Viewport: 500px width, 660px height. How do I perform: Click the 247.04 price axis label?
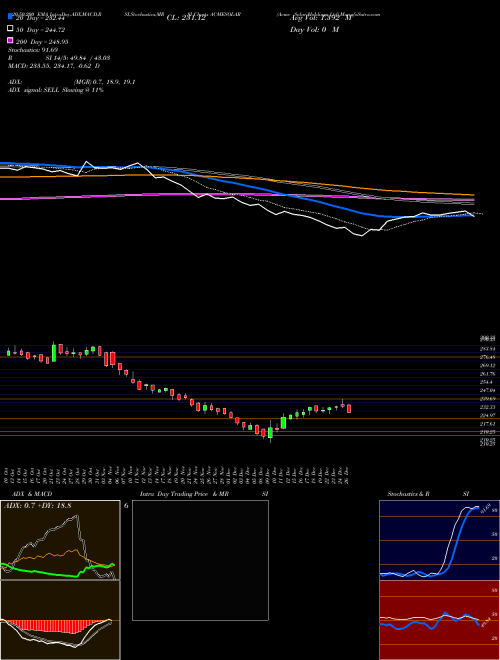[489, 391]
